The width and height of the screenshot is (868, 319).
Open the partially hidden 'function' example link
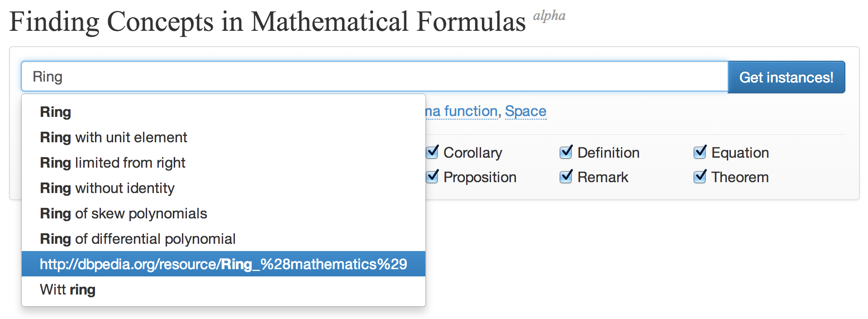[x=462, y=111]
